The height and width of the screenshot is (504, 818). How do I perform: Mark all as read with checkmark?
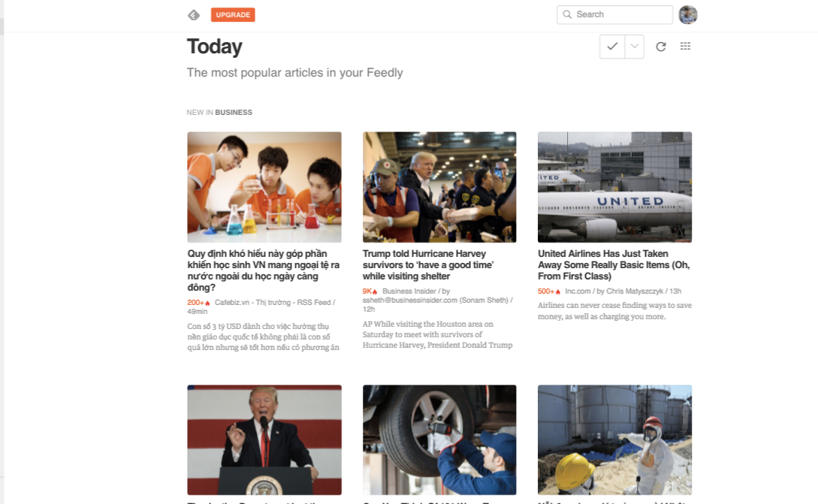tap(612, 47)
